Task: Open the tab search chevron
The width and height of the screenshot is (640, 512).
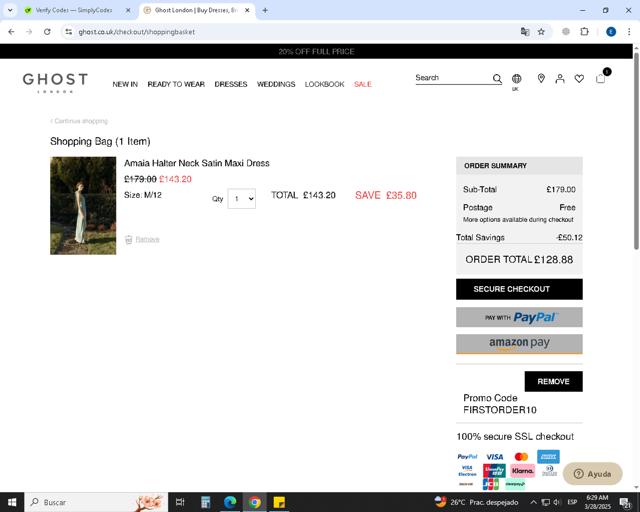Action: click(10, 10)
